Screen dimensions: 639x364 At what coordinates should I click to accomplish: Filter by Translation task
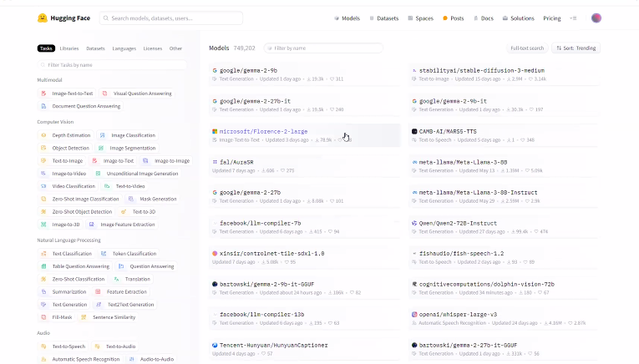tap(132, 279)
